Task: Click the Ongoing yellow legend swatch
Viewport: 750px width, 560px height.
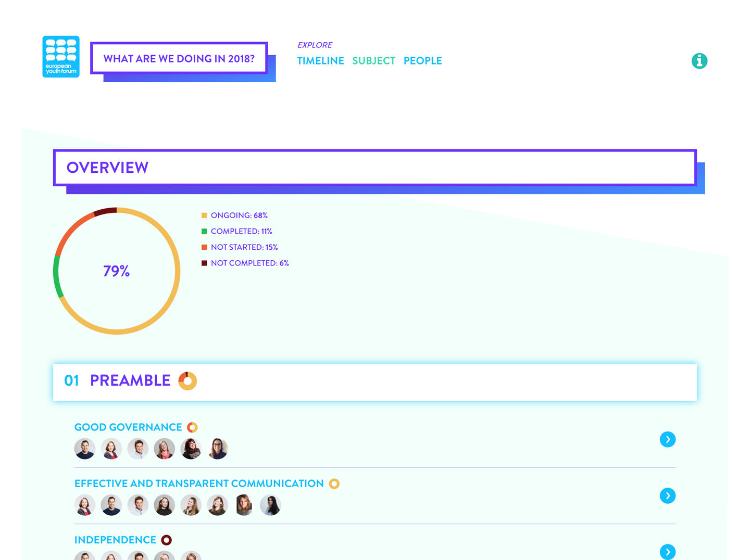Action: [204, 215]
